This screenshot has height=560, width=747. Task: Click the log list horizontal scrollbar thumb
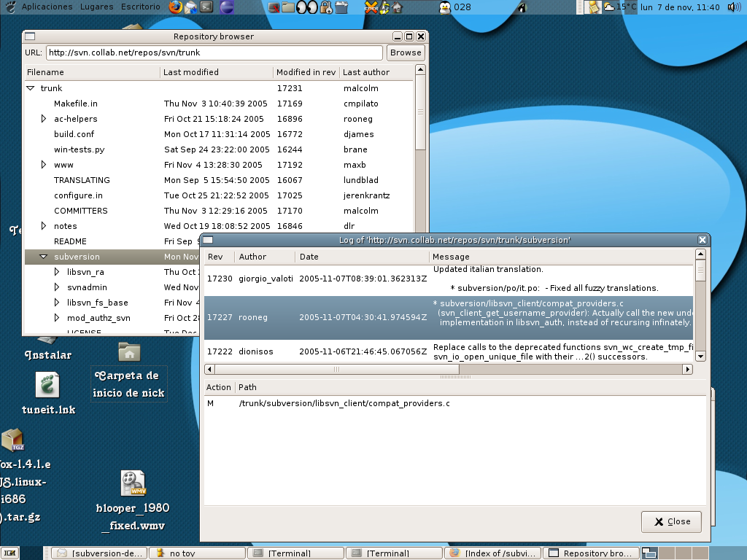point(337,369)
